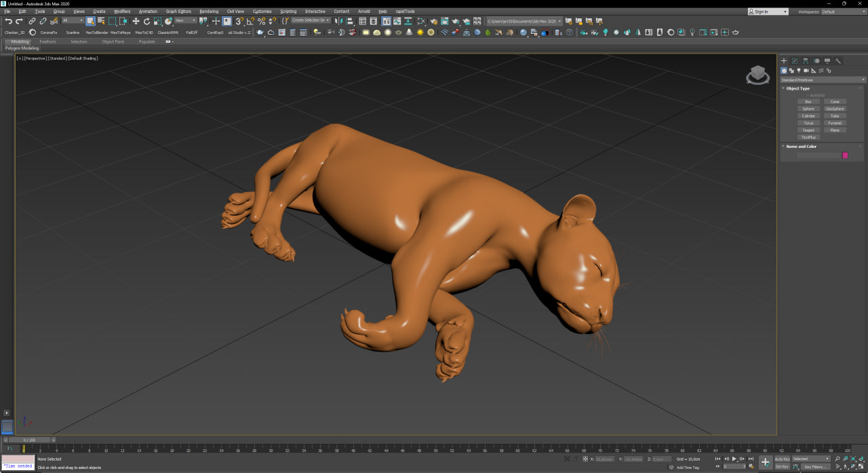
Task: Switch to the Object Paint ribbon tab
Action: tap(113, 41)
